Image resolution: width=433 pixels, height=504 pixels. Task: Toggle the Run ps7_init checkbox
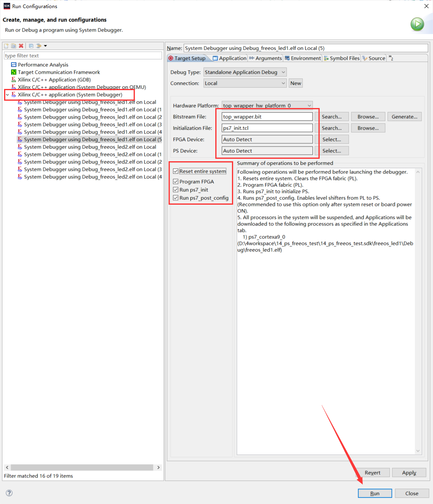[x=175, y=190]
